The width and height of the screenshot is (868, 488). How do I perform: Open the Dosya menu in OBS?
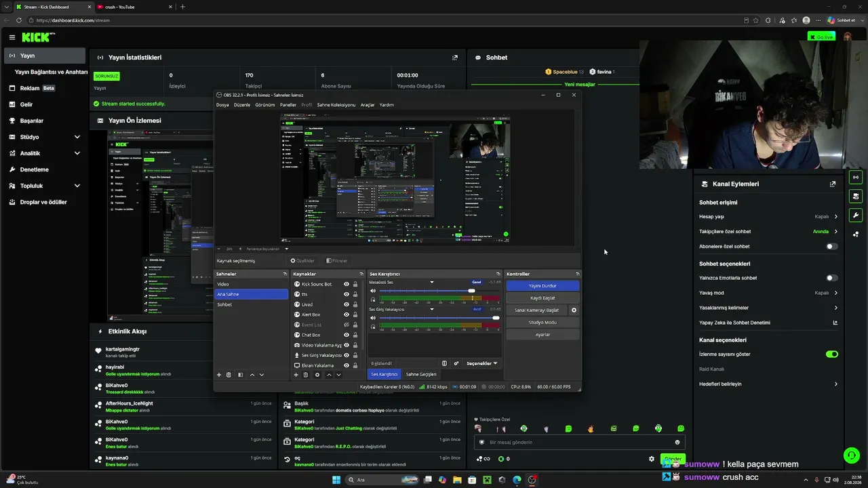tap(222, 105)
